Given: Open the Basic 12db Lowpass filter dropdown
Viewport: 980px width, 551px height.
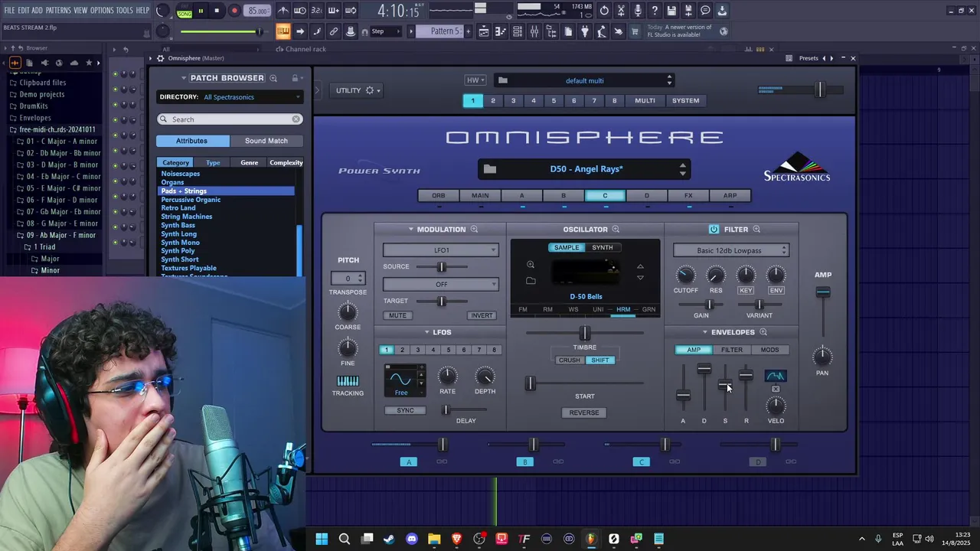Looking at the screenshot, I should (730, 250).
